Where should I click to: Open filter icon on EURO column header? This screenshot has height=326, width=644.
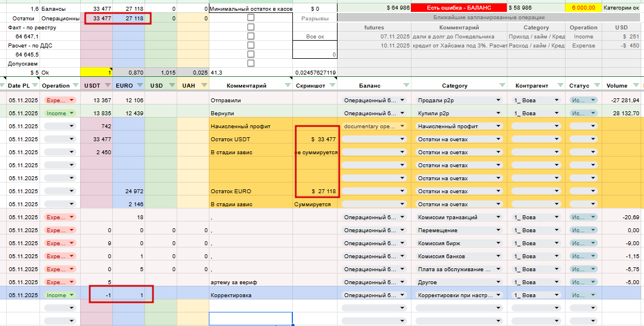click(139, 85)
